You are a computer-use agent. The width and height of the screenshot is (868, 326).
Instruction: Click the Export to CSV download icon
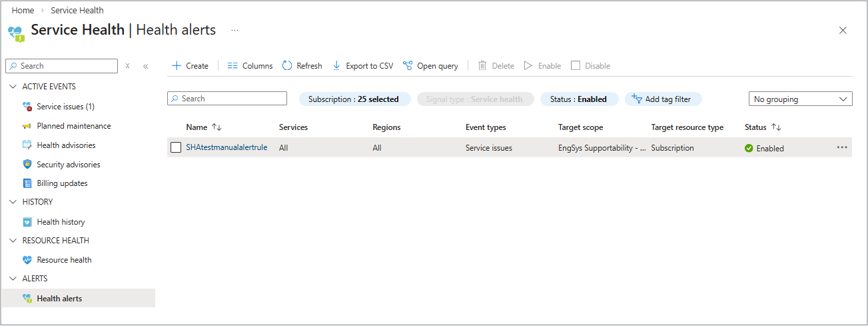click(336, 65)
